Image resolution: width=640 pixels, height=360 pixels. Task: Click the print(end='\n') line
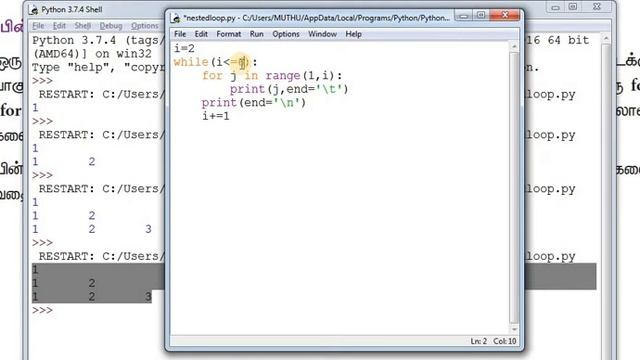point(253,102)
